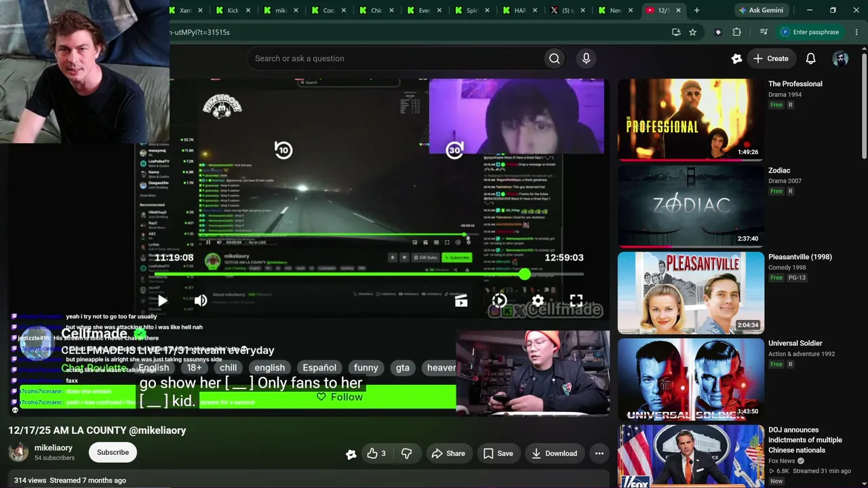This screenshot has height=488, width=868.
Task: Mute the video with the speaker icon
Action: 201,300
